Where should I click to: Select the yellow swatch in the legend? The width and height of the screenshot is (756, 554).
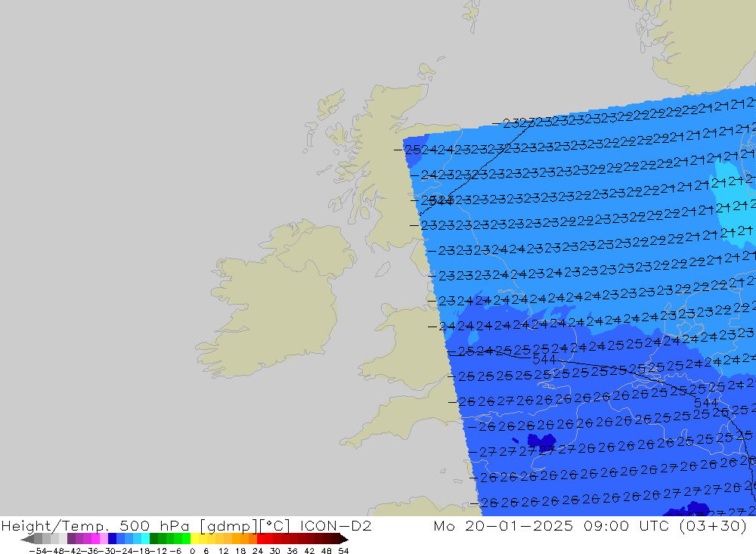pyautogui.click(x=195, y=539)
